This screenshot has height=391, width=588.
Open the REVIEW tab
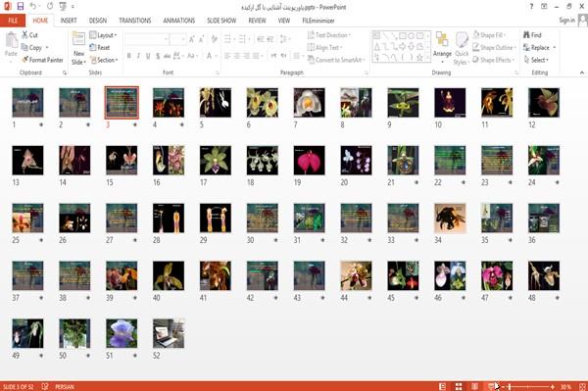(257, 21)
